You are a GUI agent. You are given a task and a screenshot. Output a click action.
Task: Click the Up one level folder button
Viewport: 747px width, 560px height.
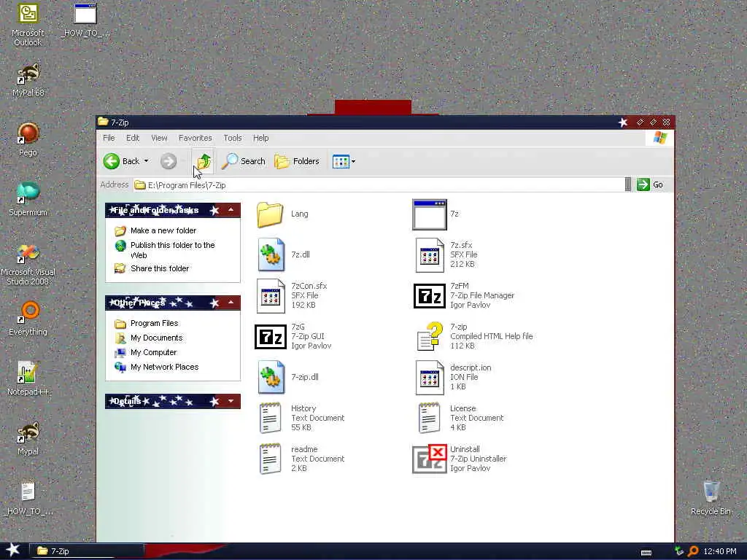pos(204,161)
